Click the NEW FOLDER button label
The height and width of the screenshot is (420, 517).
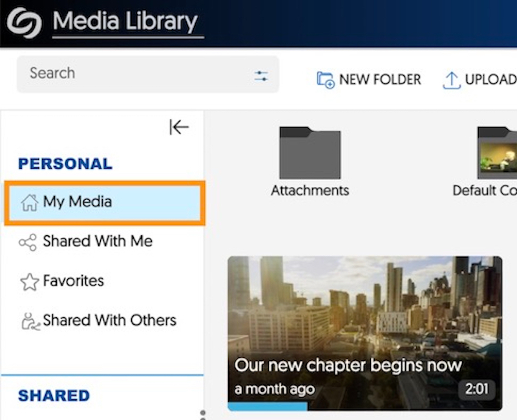click(379, 79)
